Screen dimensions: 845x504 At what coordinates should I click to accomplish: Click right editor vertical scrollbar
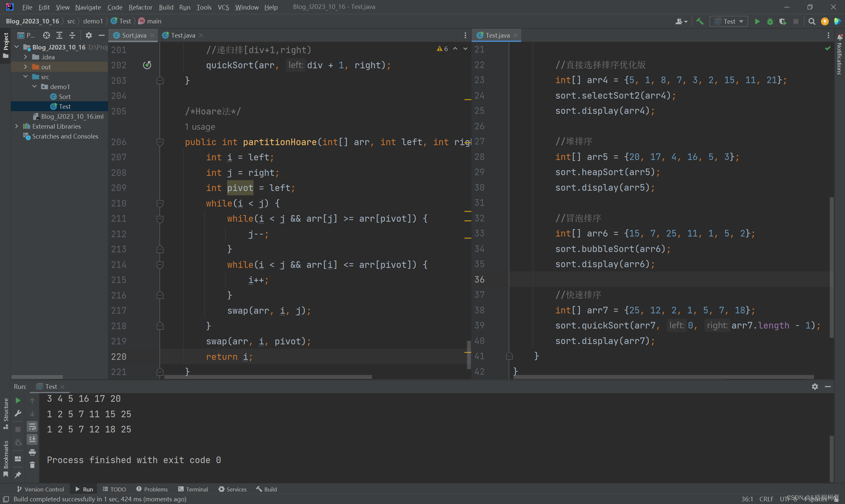(831, 267)
